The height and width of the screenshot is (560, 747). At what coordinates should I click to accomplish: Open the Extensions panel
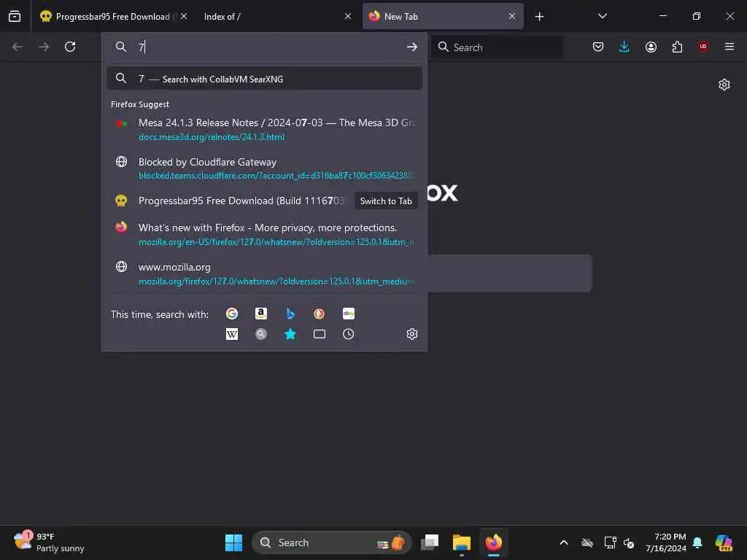(677, 47)
